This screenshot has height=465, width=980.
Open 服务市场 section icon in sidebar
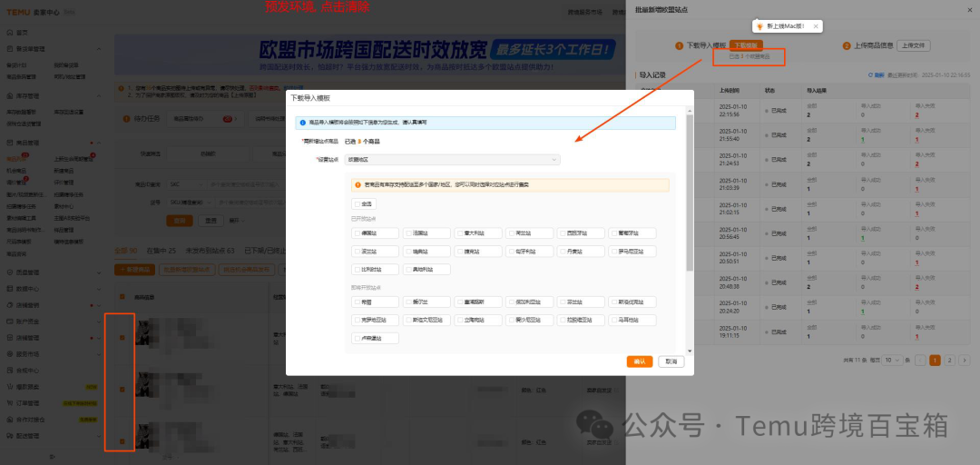coord(10,354)
